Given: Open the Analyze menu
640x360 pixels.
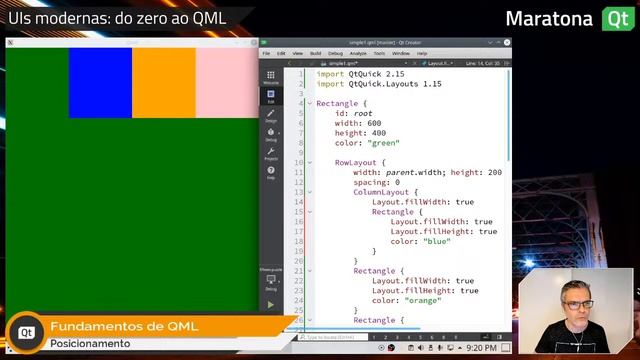Looking at the screenshot, I should tap(358, 53).
